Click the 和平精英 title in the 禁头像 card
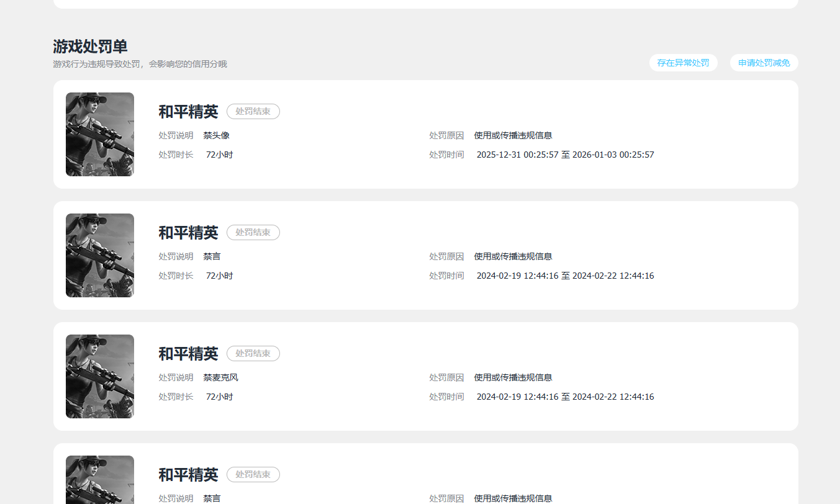This screenshot has width=840, height=504. 188,112
